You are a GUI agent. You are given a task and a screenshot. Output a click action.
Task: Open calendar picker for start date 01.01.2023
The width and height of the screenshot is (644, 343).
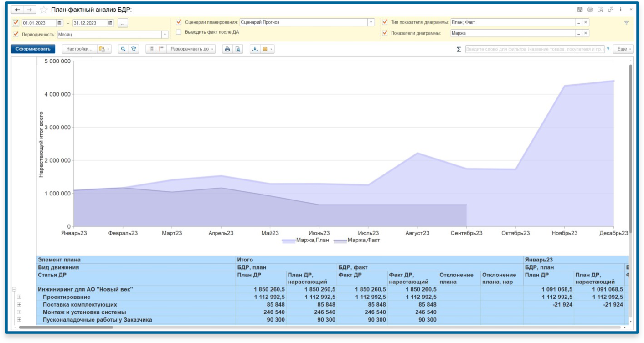(x=60, y=23)
